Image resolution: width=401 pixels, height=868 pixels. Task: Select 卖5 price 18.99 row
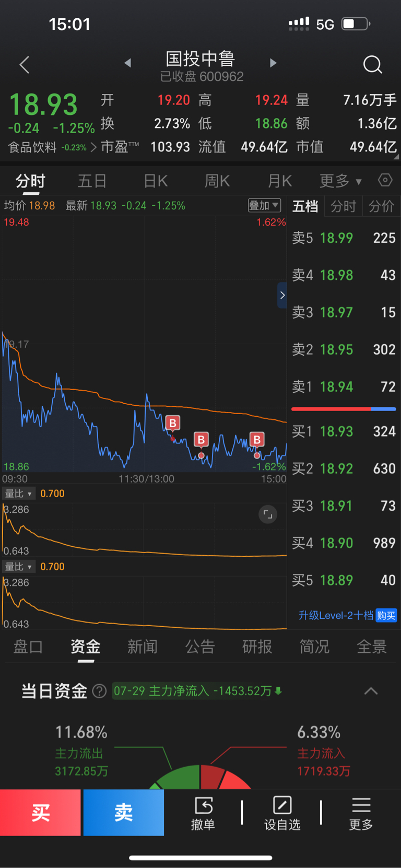(x=344, y=238)
